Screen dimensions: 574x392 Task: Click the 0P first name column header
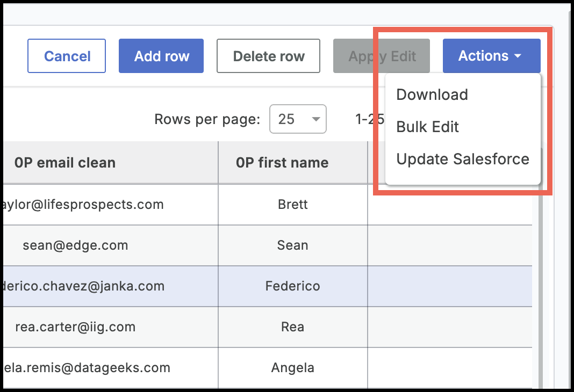pyautogui.click(x=282, y=163)
